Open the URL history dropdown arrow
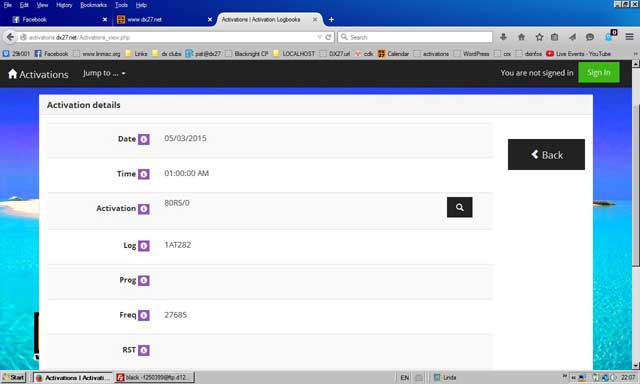This screenshot has height=384, width=640. click(319, 37)
